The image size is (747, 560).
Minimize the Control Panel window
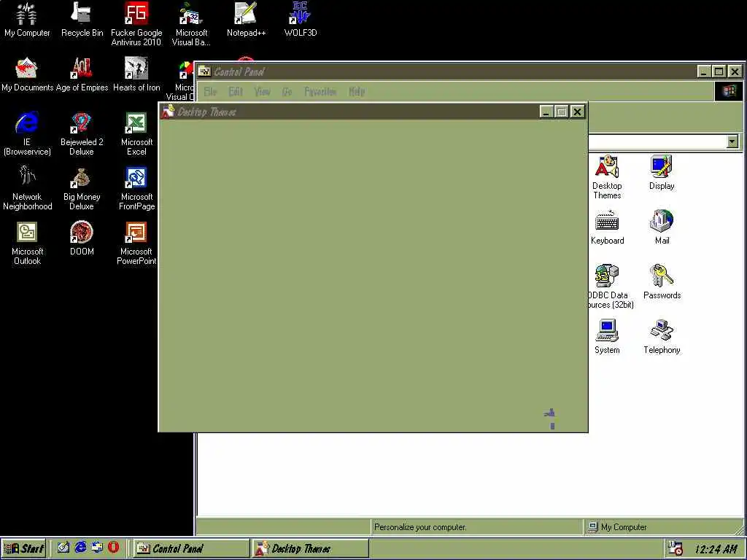pyautogui.click(x=704, y=71)
